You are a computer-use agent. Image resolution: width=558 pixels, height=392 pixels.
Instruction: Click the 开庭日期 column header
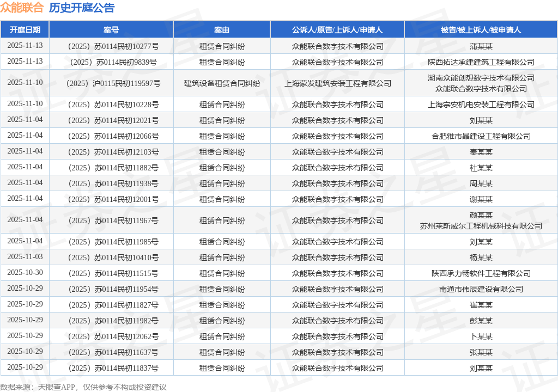[x=25, y=30]
